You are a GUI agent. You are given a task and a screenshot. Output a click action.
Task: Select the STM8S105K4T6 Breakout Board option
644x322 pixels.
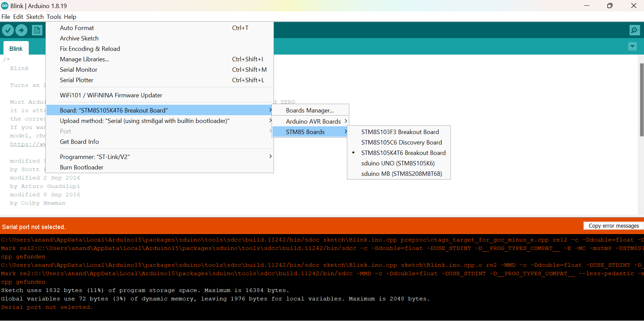click(399, 153)
